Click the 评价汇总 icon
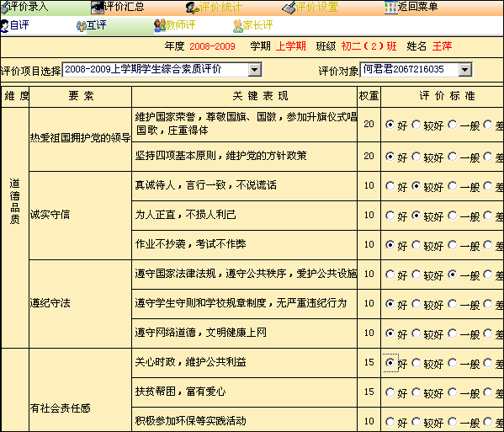Screen dimensions: 504x432 [x=97, y=8]
